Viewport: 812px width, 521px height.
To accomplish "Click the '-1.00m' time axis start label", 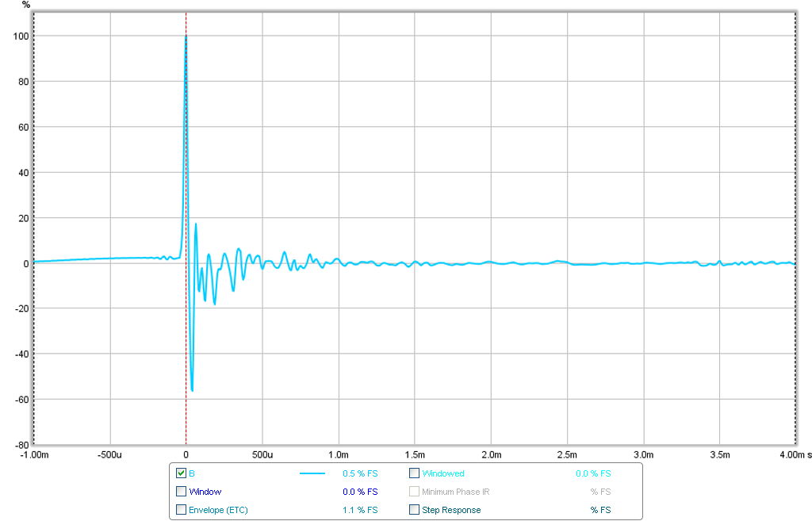I will (x=34, y=454).
